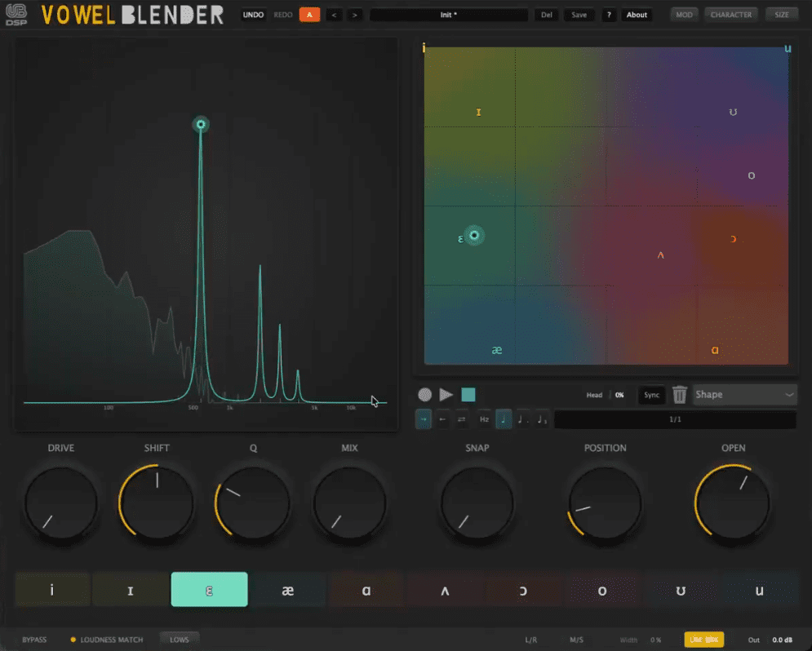Click the record button in the motion recorder
The width and height of the screenshot is (812, 651).
click(424, 395)
